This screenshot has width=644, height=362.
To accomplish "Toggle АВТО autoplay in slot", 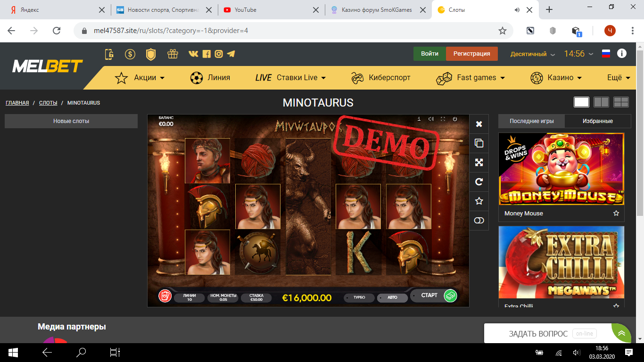I will [392, 298].
